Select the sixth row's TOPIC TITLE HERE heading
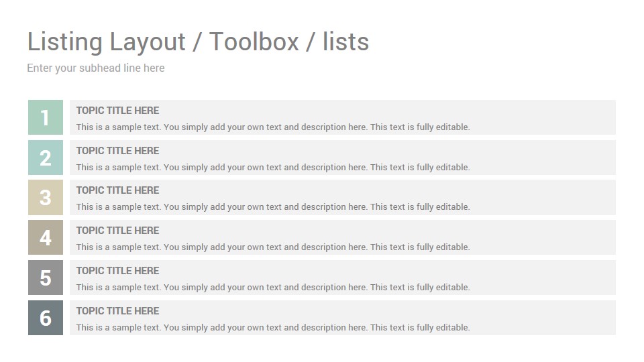This screenshot has width=644, height=362. click(117, 310)
